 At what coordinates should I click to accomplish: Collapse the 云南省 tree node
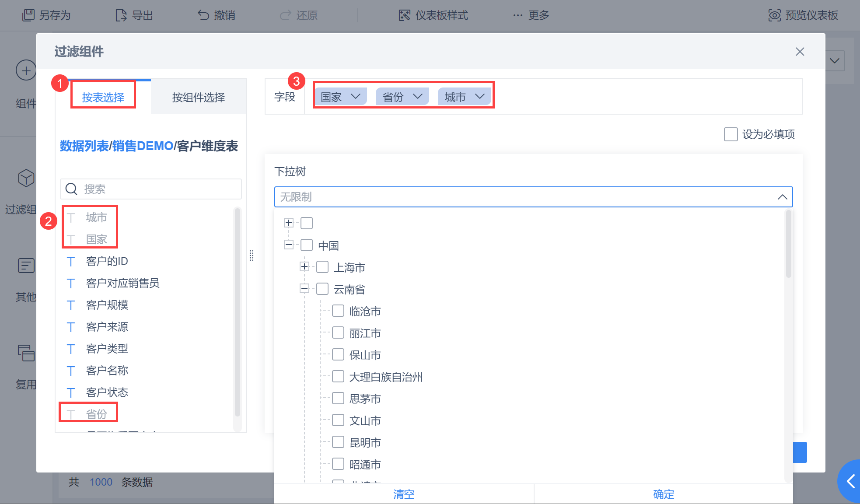(x=304, y=288)
